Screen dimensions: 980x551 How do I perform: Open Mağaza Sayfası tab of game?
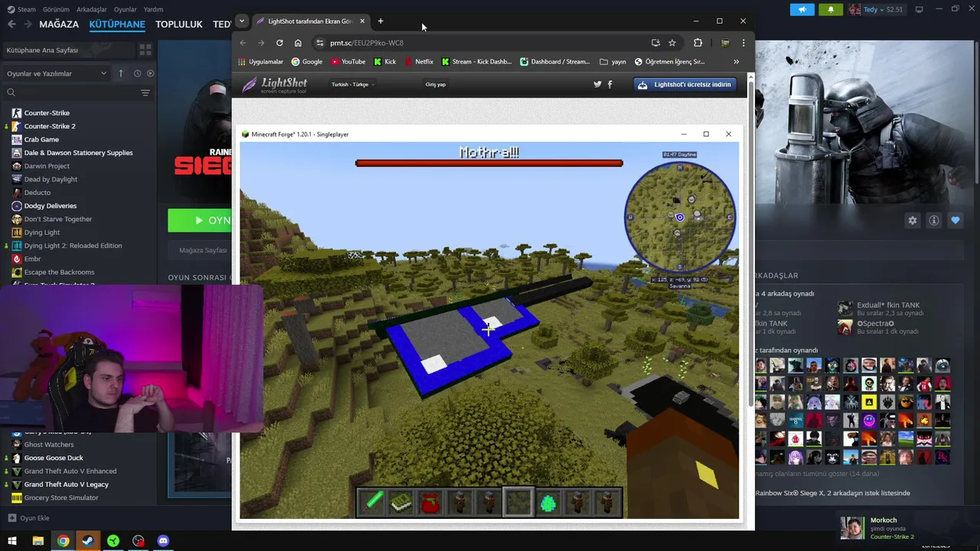[202, 250]
